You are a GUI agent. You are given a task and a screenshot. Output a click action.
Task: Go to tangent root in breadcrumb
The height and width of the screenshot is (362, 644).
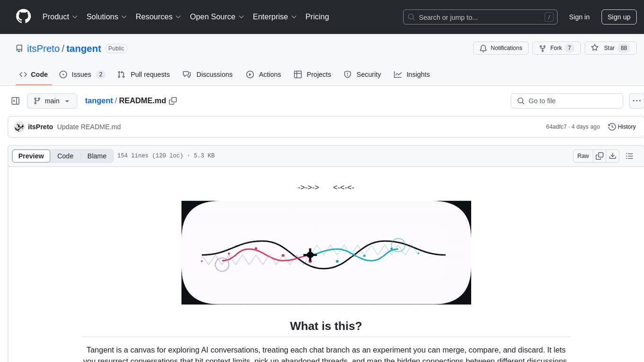pyautogui.click(x=99, y=100)
